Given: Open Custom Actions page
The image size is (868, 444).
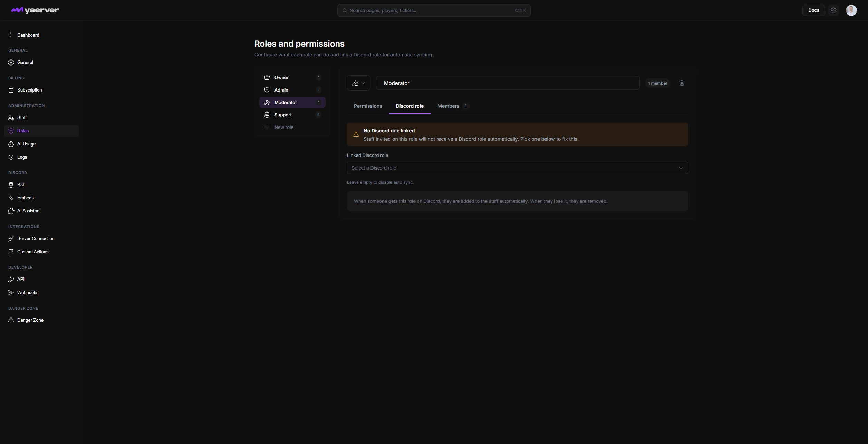Looking at the screenshot, I should click(41, 252).
